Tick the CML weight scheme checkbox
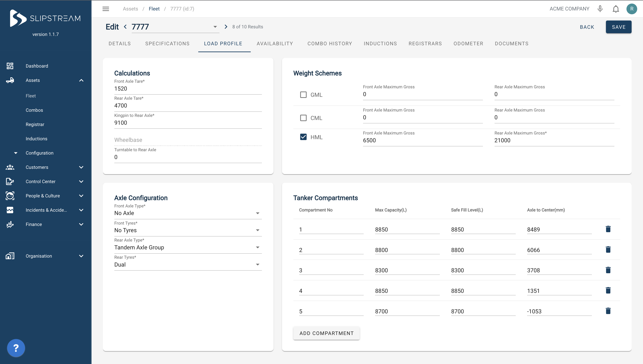Image resolution: width=643 pixels, height=364 pixels. click(303, 118)
